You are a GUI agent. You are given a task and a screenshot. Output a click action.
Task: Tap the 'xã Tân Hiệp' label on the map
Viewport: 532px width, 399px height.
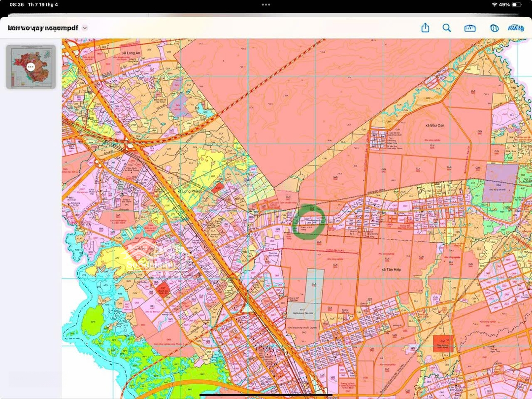[390, 269]
